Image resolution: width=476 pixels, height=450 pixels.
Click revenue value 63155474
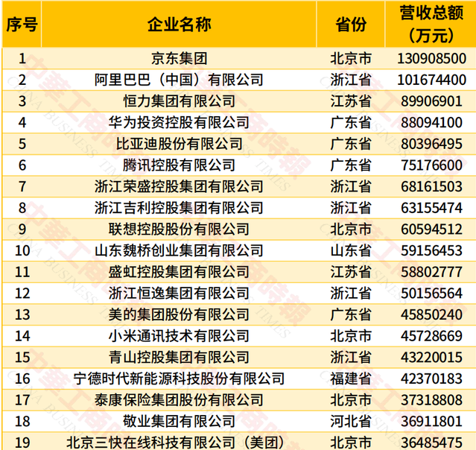[432, 208]
